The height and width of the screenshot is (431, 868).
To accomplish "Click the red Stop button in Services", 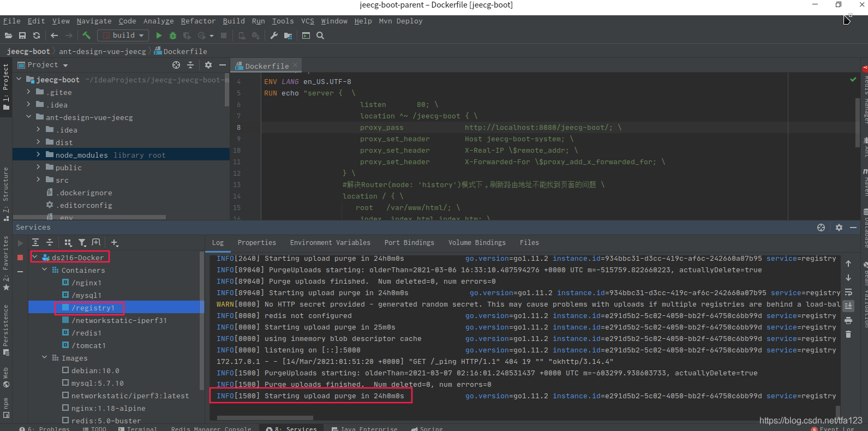I will pyautogui.click(x=20, y=258).
